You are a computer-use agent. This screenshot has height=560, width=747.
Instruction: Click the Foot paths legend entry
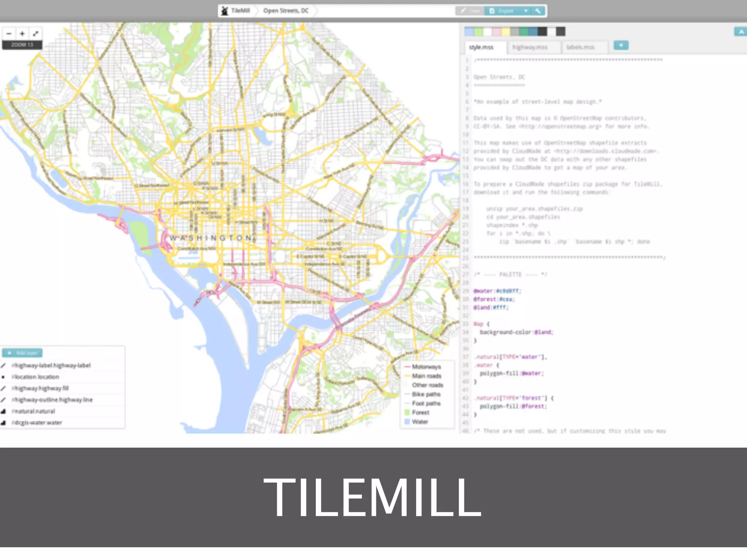click(x=423, y=403)
